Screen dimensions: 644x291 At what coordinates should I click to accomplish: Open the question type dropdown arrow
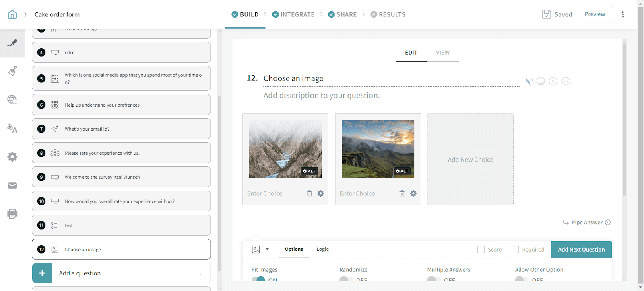coord(267,249)
